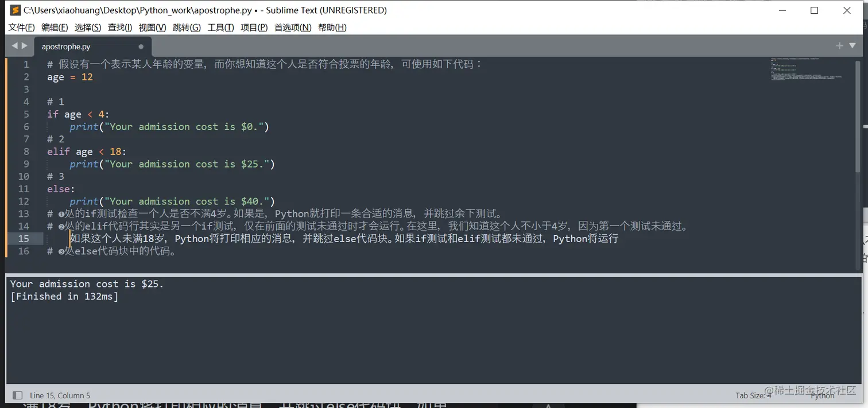This screenshot has height=408, width=868.
Task: Add a new tab with plus icon
Action: tap(839, 46)
